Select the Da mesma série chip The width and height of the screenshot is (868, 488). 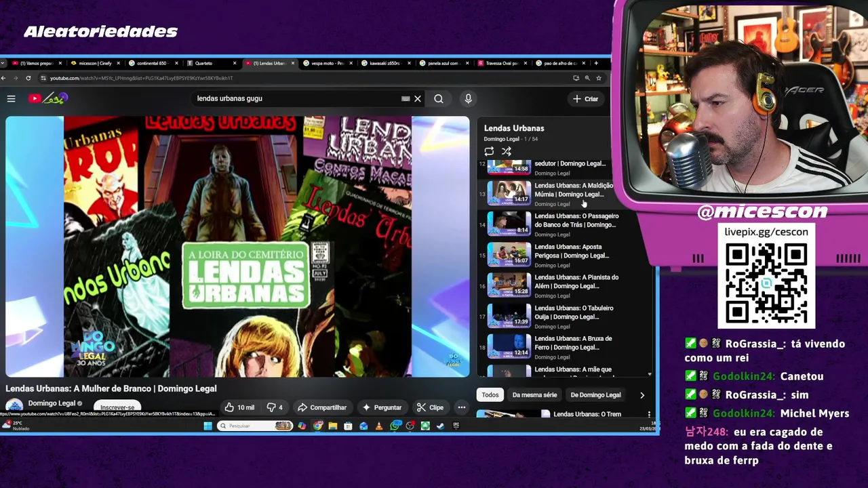pos(534,394)
